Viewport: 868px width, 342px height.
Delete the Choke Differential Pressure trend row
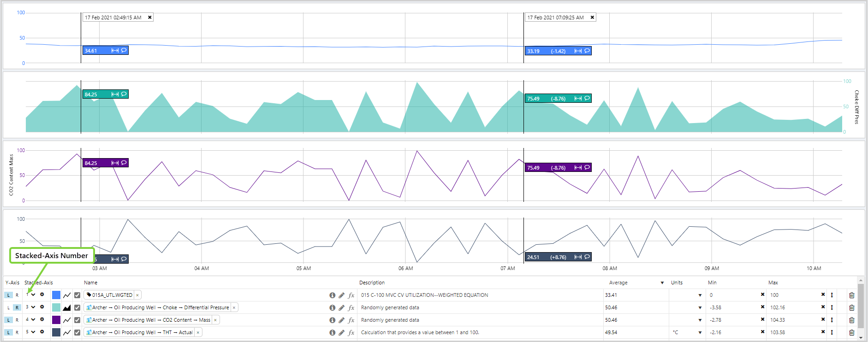pos(851,307)
